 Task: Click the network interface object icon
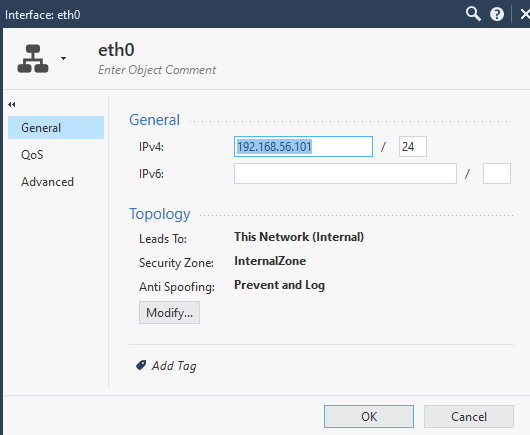pos(33,58)
